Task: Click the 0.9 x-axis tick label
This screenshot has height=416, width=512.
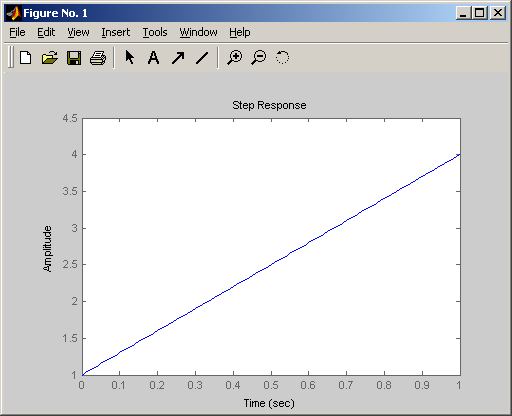Action: 422,386
